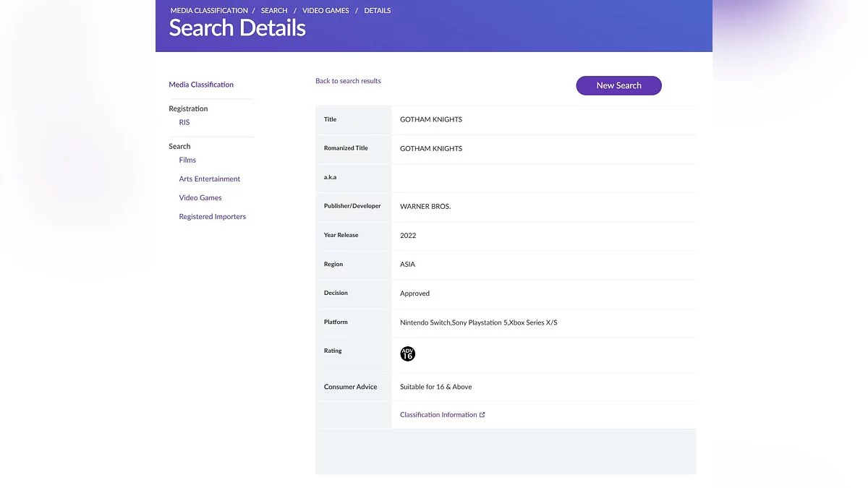This screenshot has height=488, width=868.
Task: Go back to search results
Action: (348, 81)
